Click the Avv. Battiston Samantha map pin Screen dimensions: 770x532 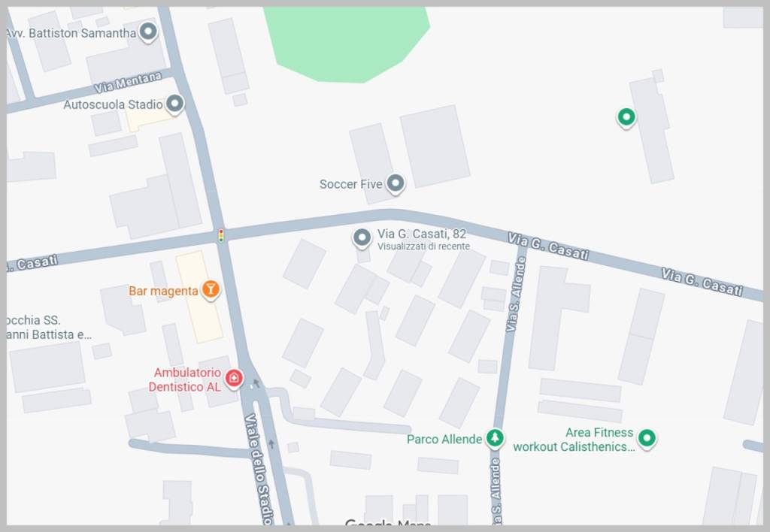click(148, 32)
